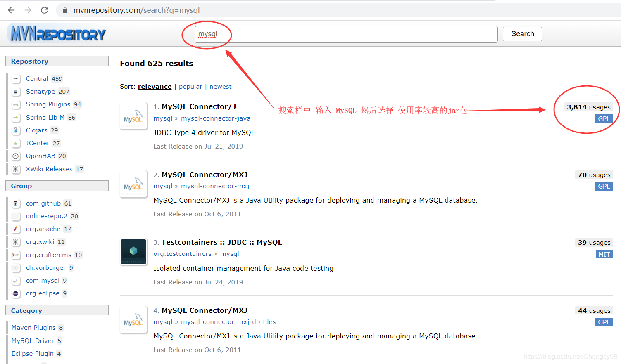
Task: Filter by org.eclipse group link
Action: pyautogui.click(x=43, y=293)
